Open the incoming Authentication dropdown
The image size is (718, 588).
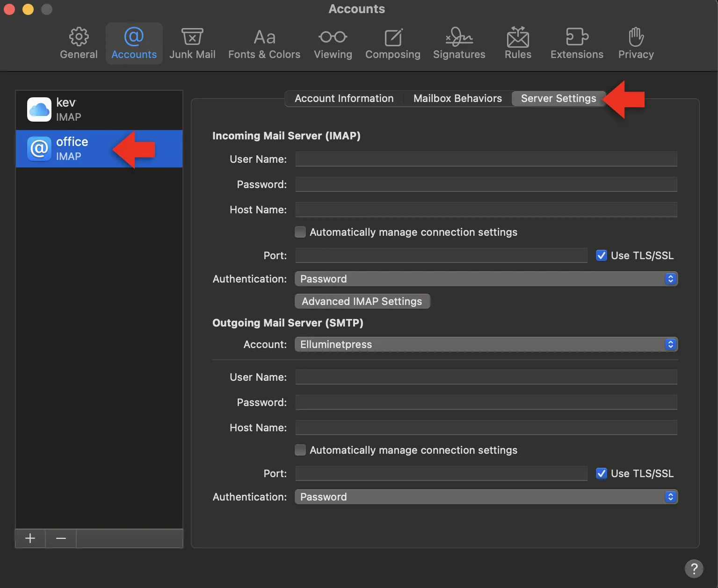pos(486,279)
